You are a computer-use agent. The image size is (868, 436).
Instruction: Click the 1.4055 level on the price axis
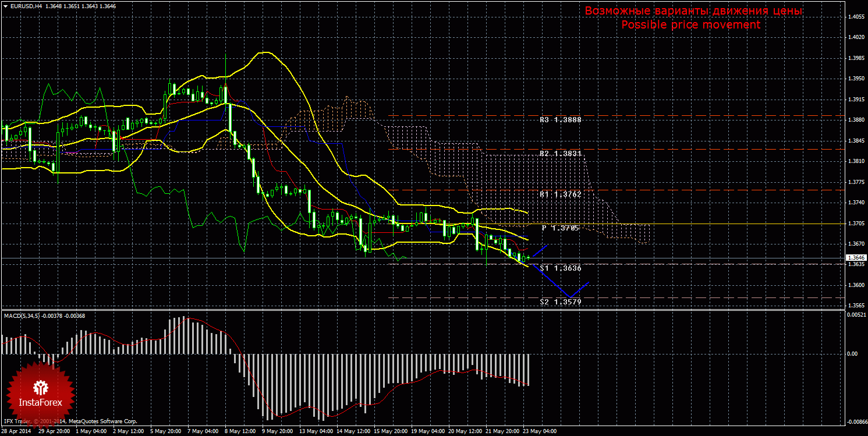point(856,17)
